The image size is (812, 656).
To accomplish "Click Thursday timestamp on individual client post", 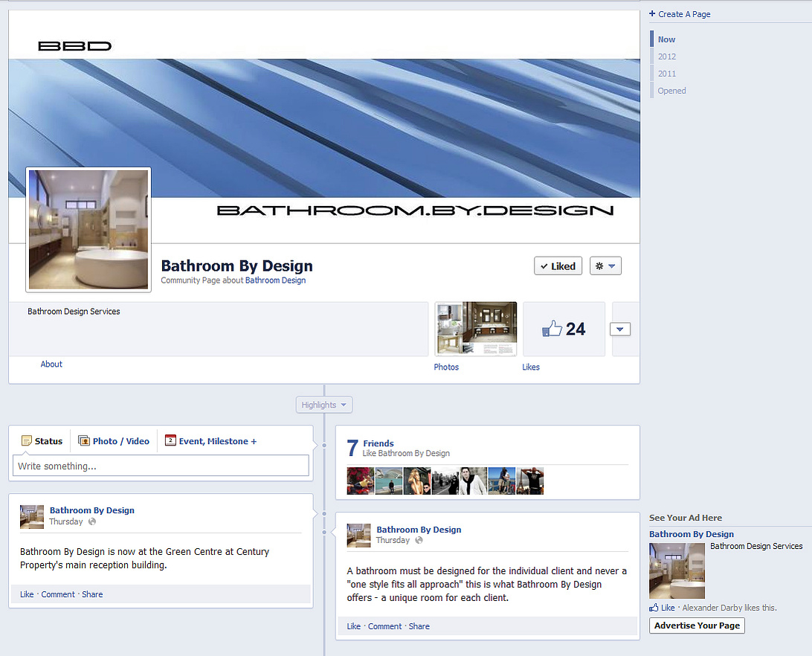I will [x=393, y=540].
